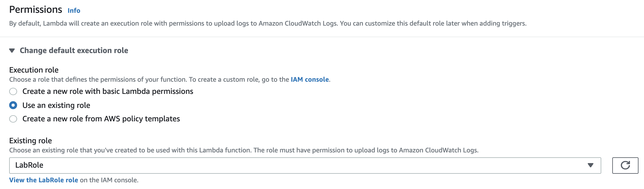Click the label Create a new role with basic Lambda permissions
This screenshot has height=189, width=644.
tap(108, 91)
